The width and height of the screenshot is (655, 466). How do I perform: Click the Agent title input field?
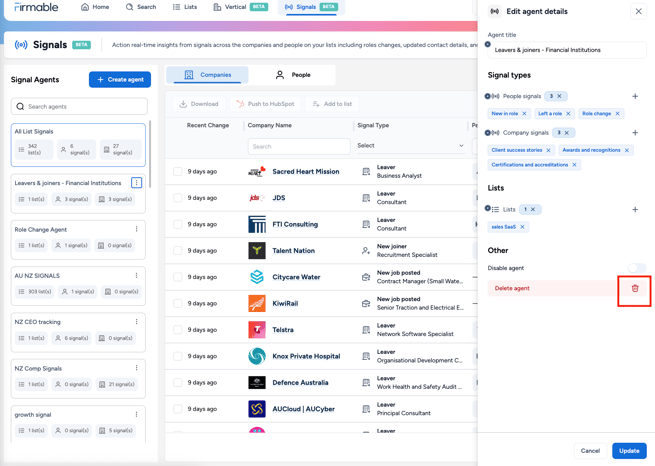pyautogui.click(x=567, y=49)
